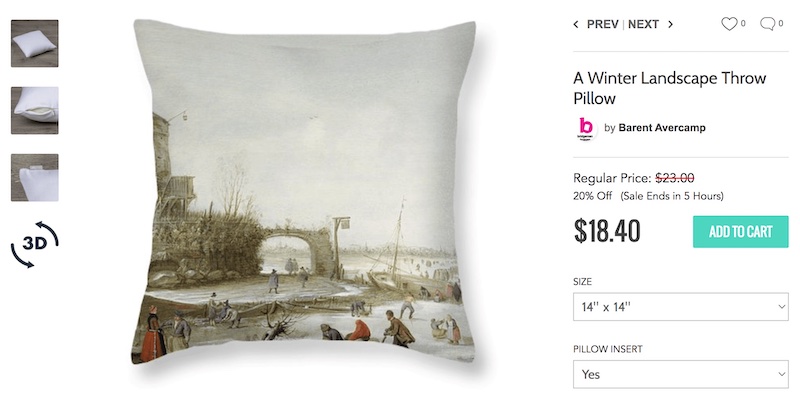
Task: Click the right arrow after NEXT
Action: pos(670,24)
